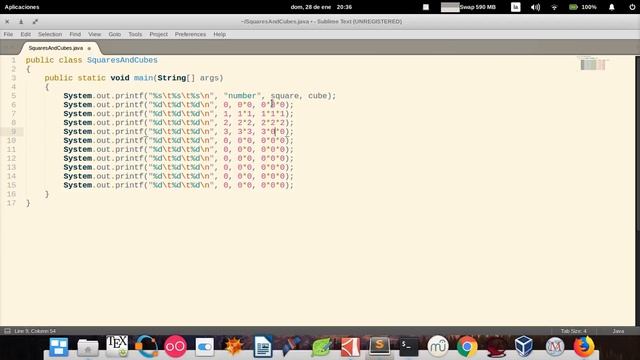Screen dimensions: 640x360
Task: Click the white square indicator in top bar
Action: pos(426,7)
